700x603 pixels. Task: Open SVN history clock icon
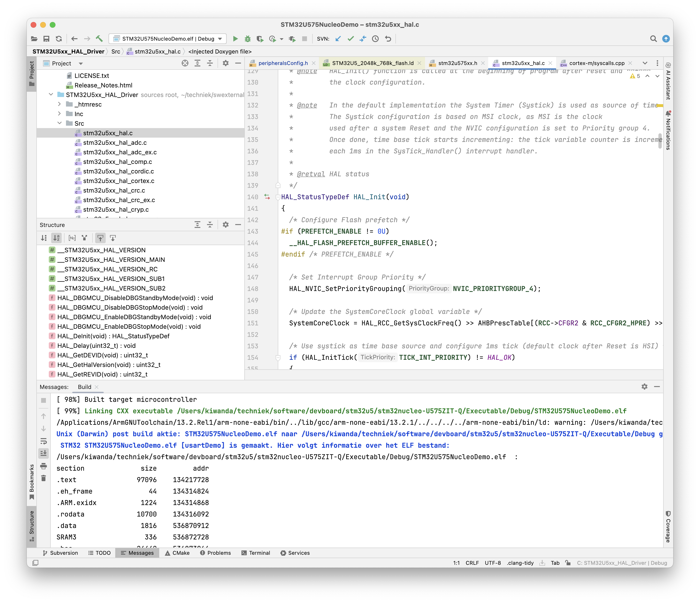[375, 39]
